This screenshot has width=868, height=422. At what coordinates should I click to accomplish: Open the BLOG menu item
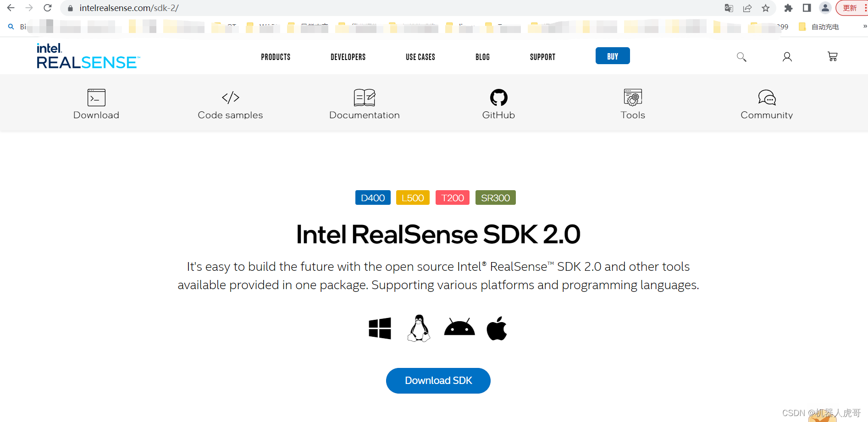click(482, 57)
